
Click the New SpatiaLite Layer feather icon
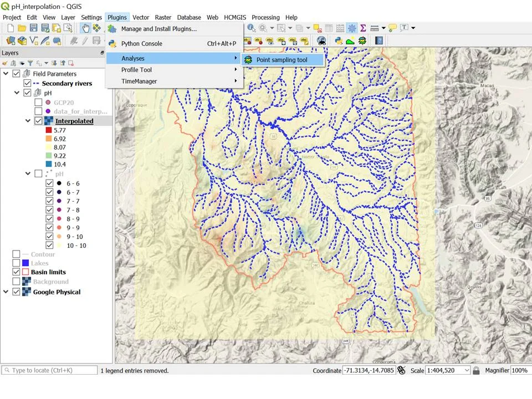point(45,40)
